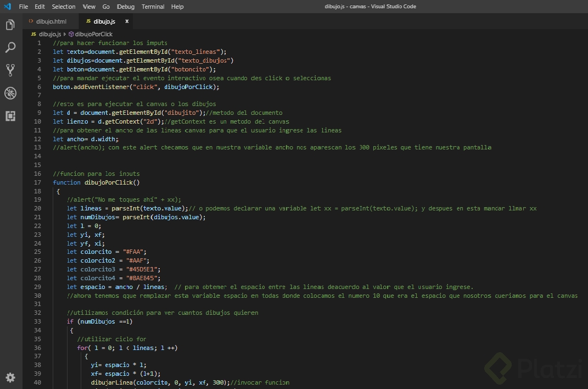Click getContext in the line 10 code
This screenshot has height=389, width=588.
tap(122, 121)
